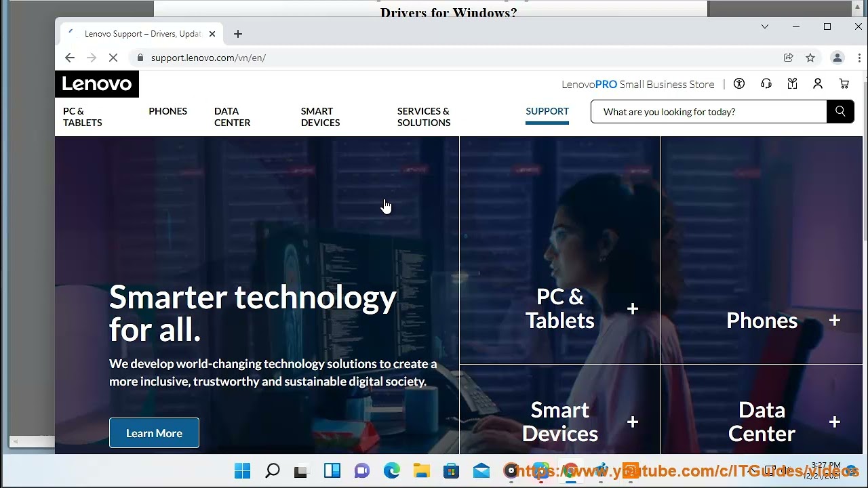The width and height of the screenshot is (868, 488).
Task: Open Microsoft Store from the taskbar
Action: 452,471
